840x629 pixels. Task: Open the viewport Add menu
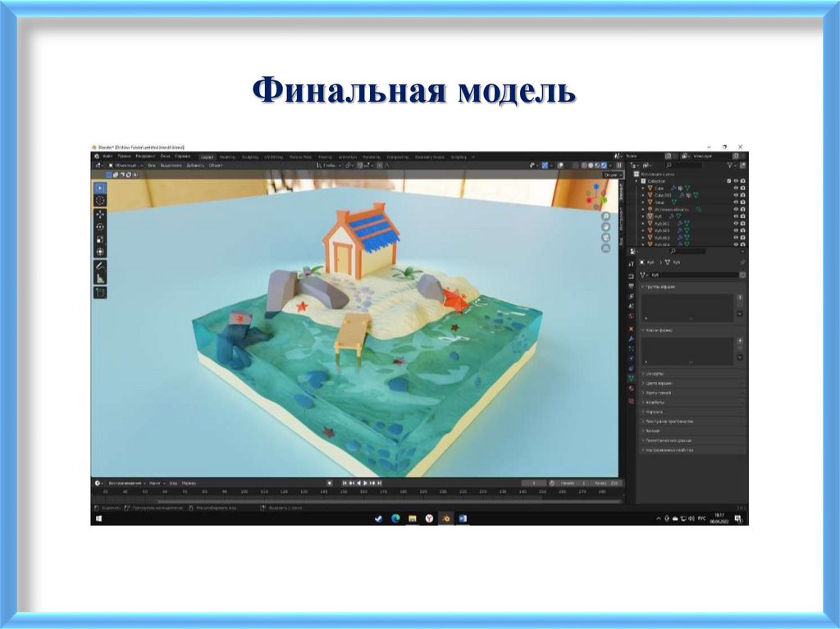coord(195,166)
